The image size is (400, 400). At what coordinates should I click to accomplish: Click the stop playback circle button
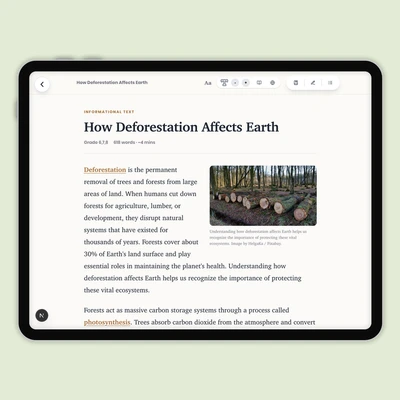(x=235, y=83)
